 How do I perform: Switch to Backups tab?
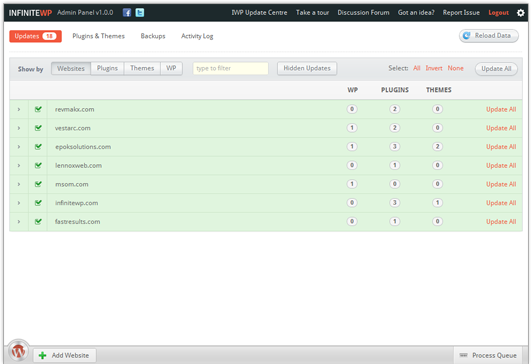[153, 36]
